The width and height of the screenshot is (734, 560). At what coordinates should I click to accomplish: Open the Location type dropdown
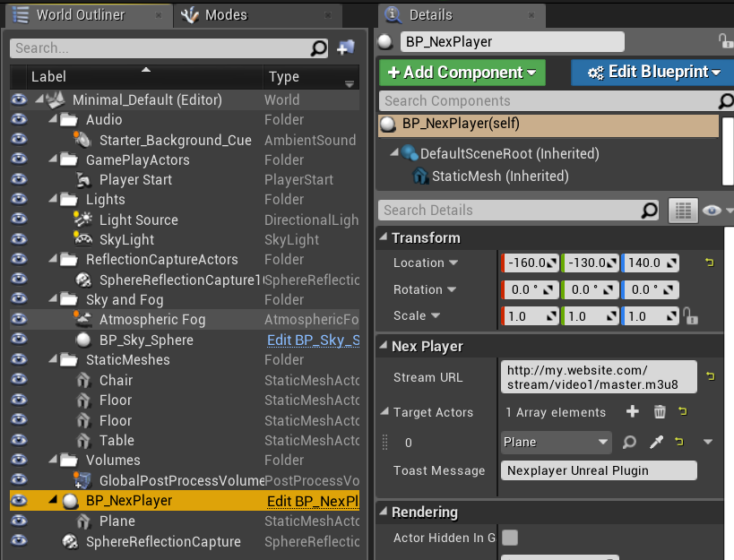pos(453,263)
